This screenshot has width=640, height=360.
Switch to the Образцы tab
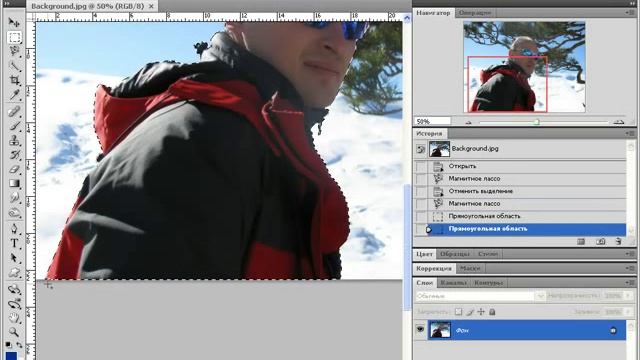click(x=454, y=254)
